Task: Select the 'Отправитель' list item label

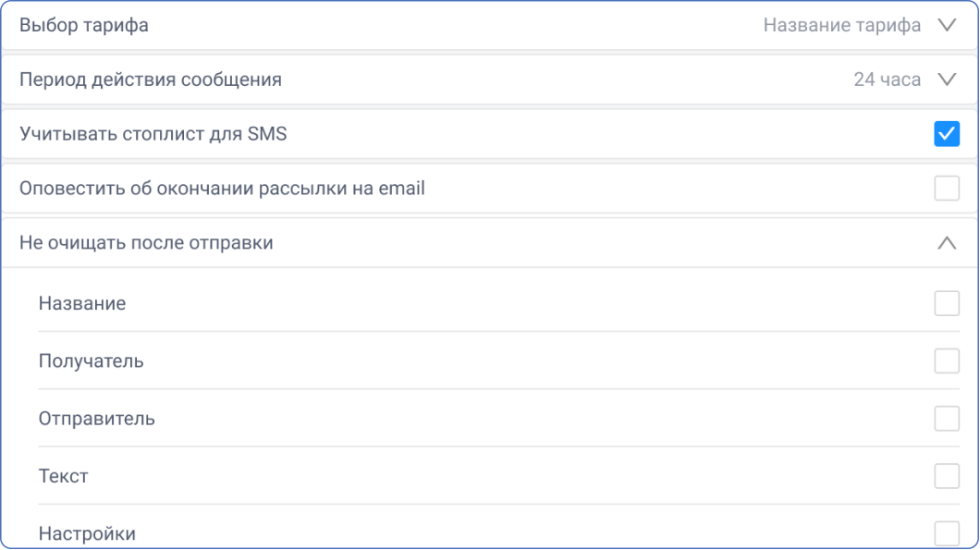Action: click(97, 419)
